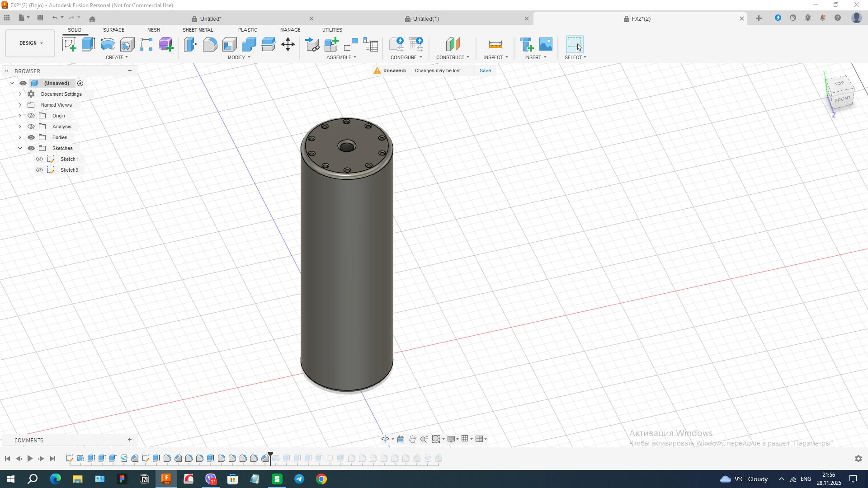Click the Measure tool under Inspect
The width and height of the screenshot is (868, 488).
495,44
